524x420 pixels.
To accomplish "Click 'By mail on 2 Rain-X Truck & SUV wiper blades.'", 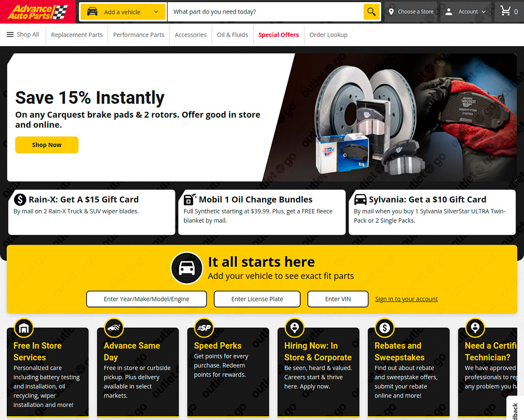I will [76, 211].
